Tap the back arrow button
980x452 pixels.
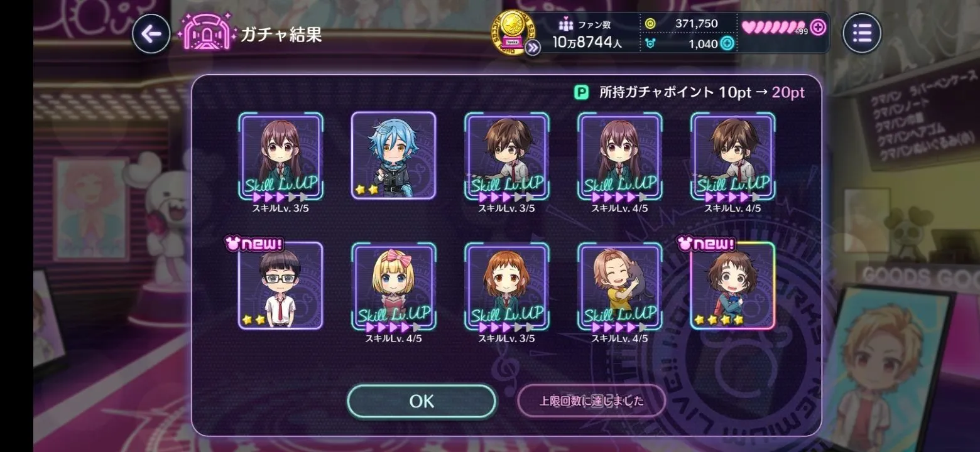pos(151,34)
